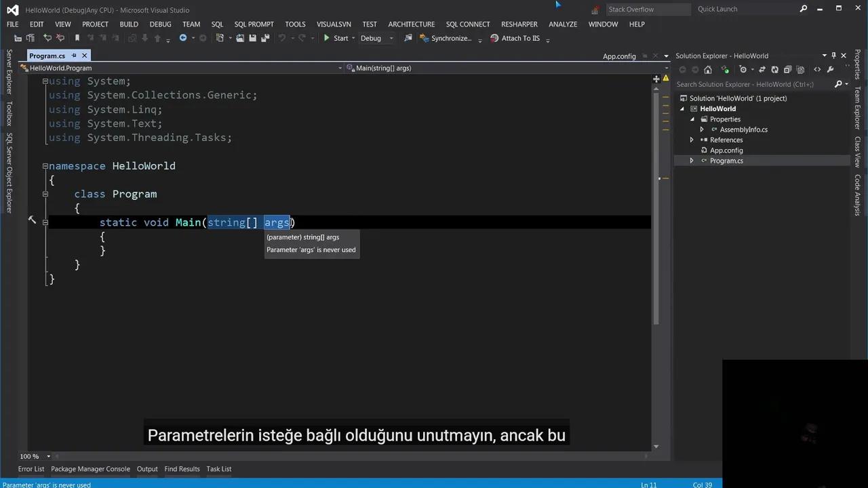Open the Package Manager Console tab

[90, 469]
